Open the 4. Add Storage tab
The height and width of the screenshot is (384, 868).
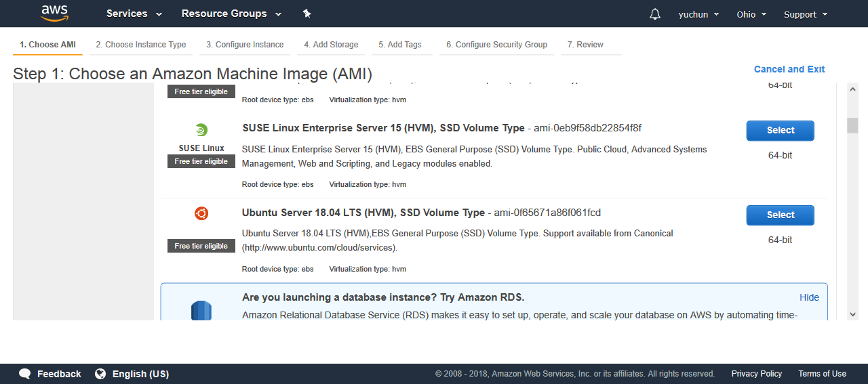click(331, 45)
